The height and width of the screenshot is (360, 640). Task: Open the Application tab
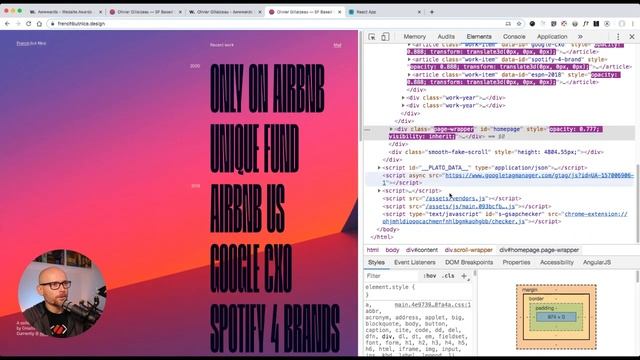[552, 37]
